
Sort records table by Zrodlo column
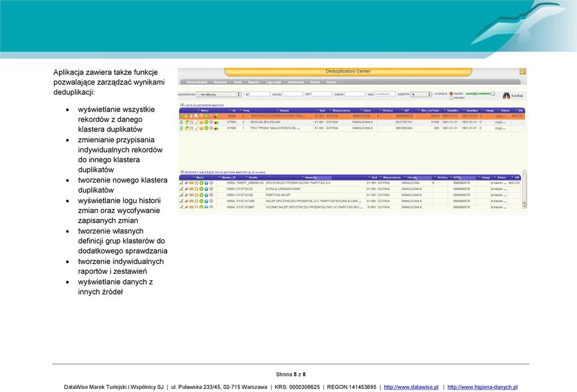253,178
